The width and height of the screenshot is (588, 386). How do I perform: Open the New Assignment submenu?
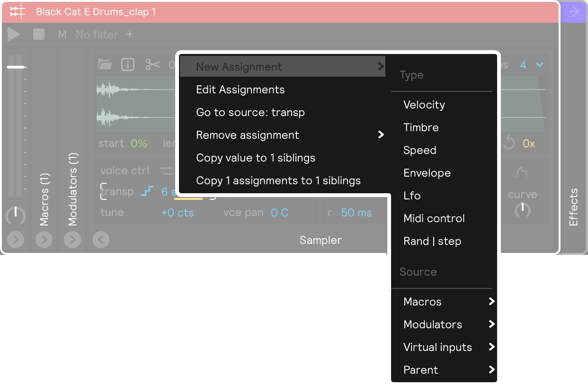[x=283, y=67]
